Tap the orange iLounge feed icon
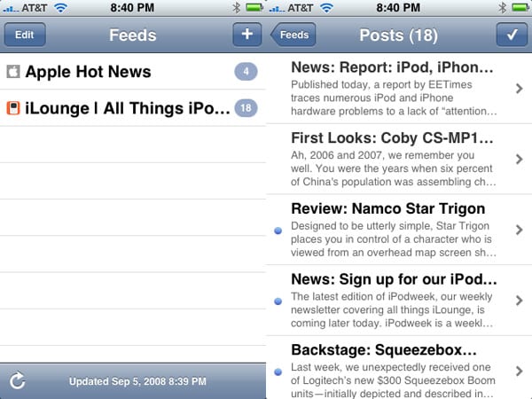Screen dimensions: 532x399 (13, 108)
